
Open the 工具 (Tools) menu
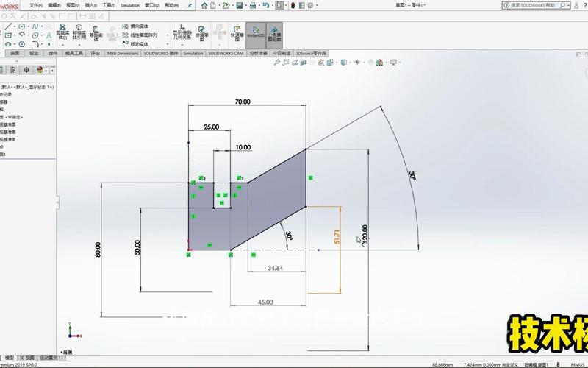(109, 5)
